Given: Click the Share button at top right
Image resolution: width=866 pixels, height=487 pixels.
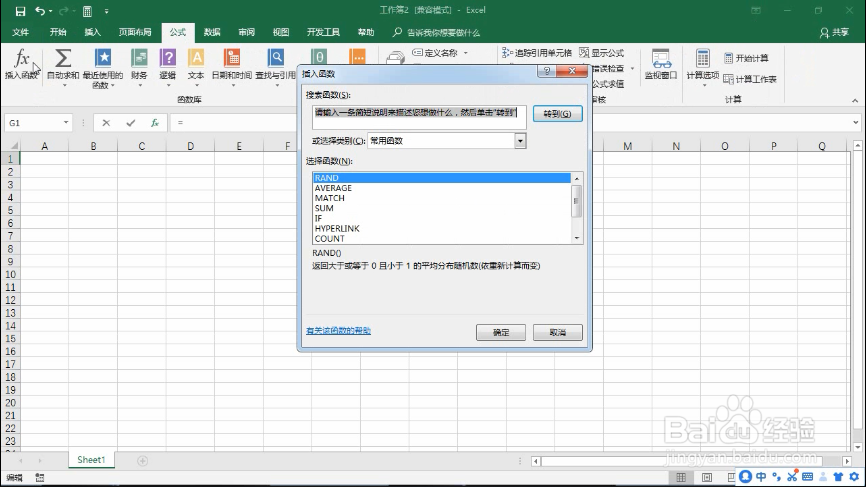Looking at the screenshot, I should pyautogui.click(x=835, y=33).
